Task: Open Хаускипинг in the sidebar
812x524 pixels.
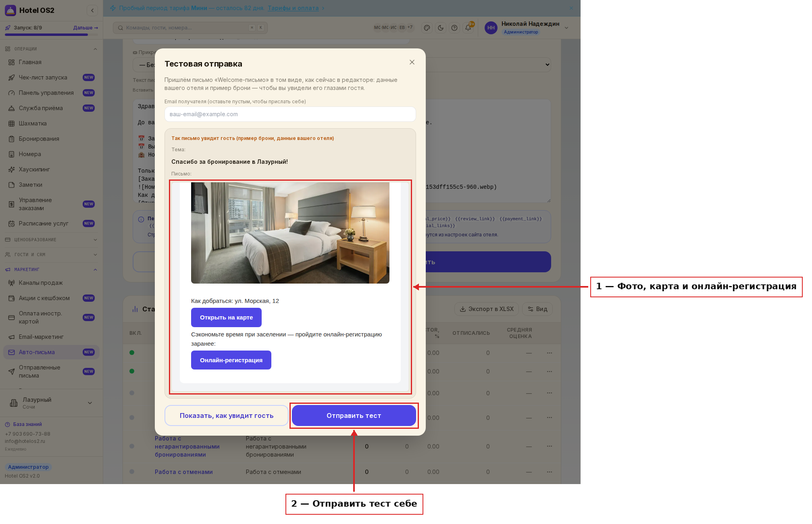Action: point(51,169)
